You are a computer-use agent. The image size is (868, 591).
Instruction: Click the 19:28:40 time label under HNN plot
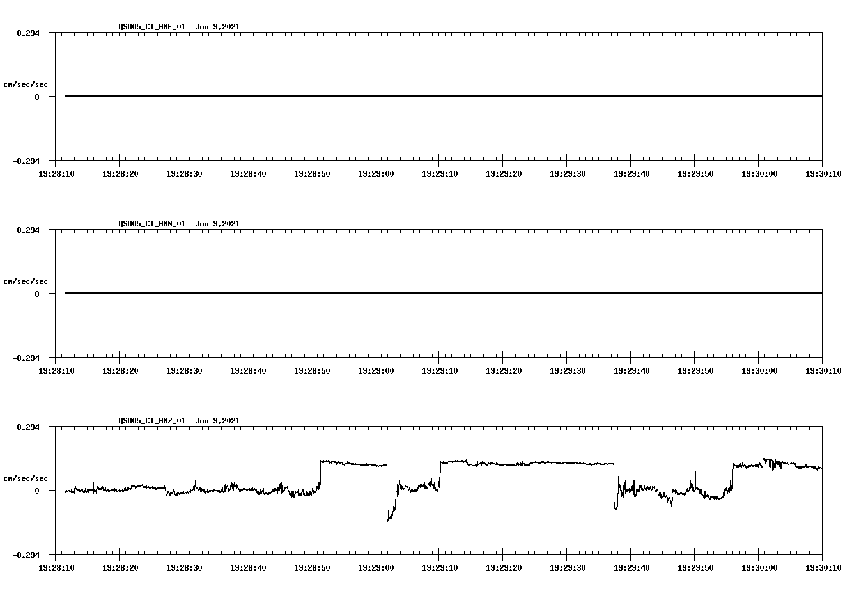point(247,370)
